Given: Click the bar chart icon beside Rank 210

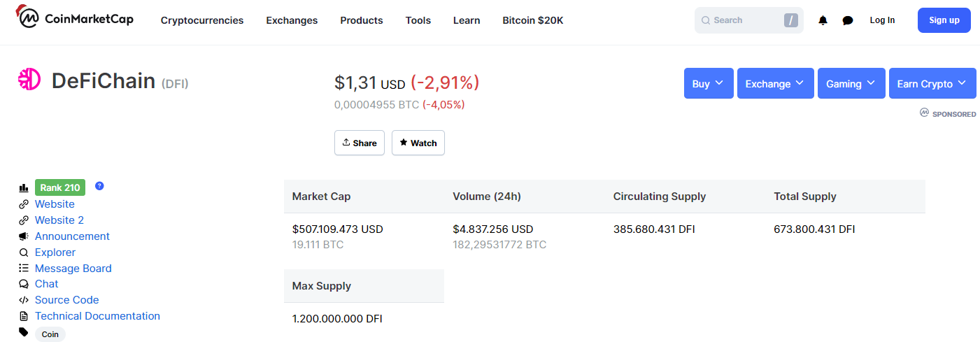Looking at the screenshot, I should click(x=24, y=188).
